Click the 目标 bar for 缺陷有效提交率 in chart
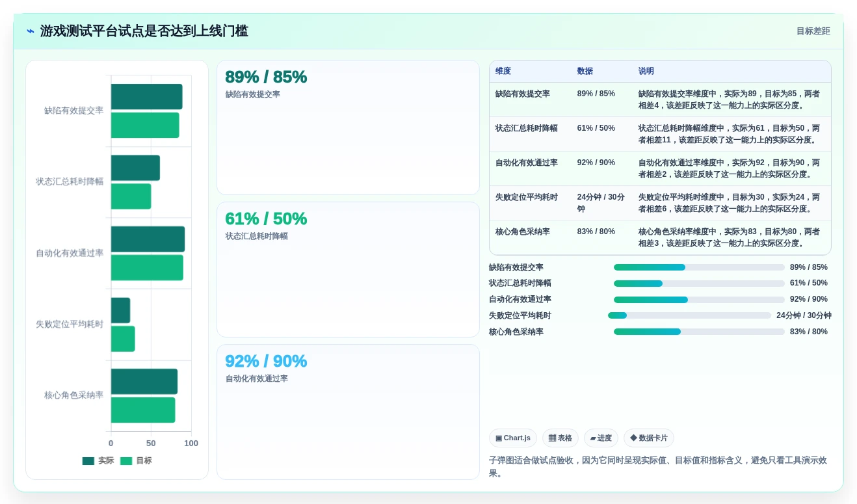Screen dimensions: 857x504 (145, 125)
